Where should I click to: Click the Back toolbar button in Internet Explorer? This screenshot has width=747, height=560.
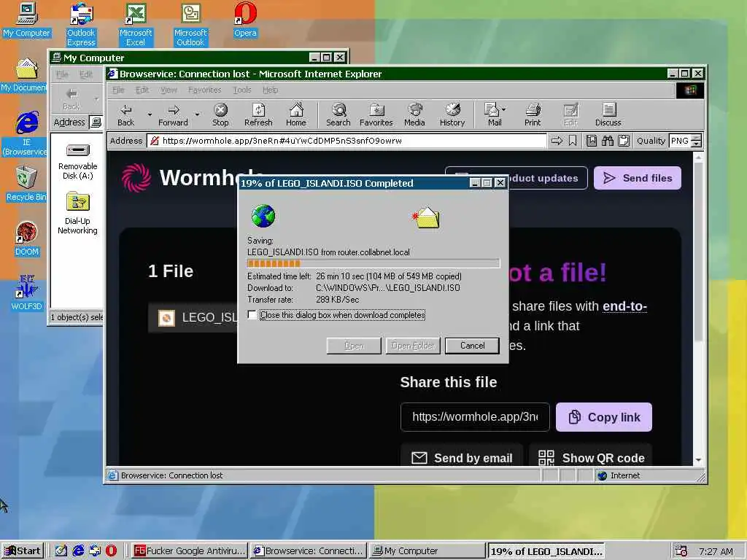click(125, 114)
